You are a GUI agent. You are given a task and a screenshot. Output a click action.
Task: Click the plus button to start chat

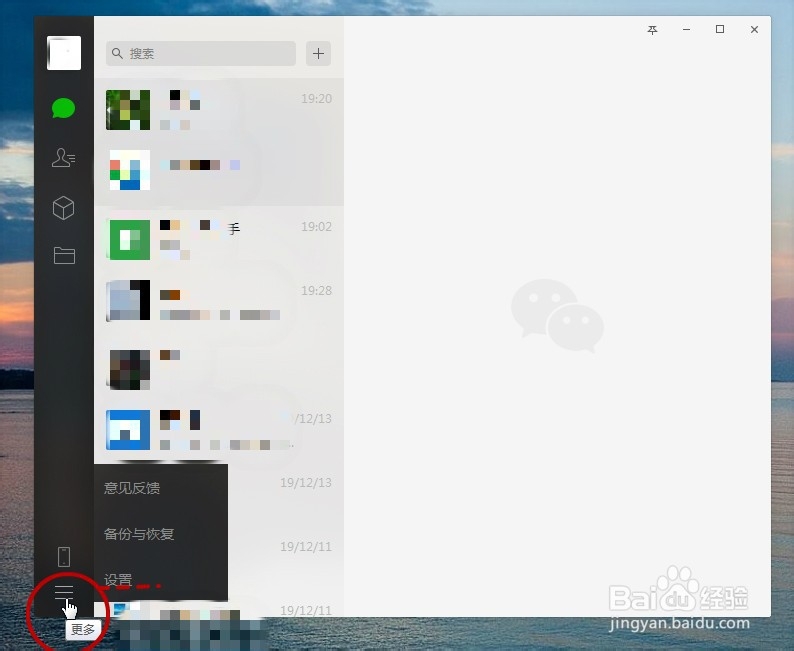click(318, 53)
